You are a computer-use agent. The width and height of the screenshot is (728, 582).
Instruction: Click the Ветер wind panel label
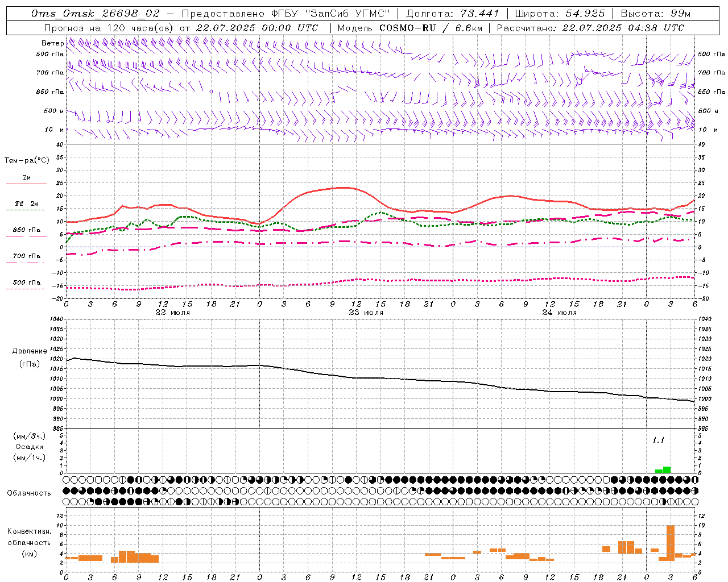coord(52,43)
